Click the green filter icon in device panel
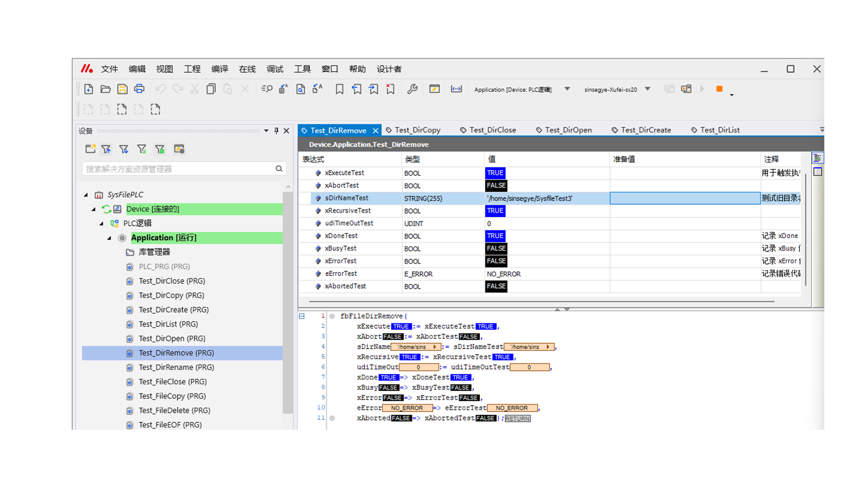This screenshot has height=488, width=868. pos(160,149)
